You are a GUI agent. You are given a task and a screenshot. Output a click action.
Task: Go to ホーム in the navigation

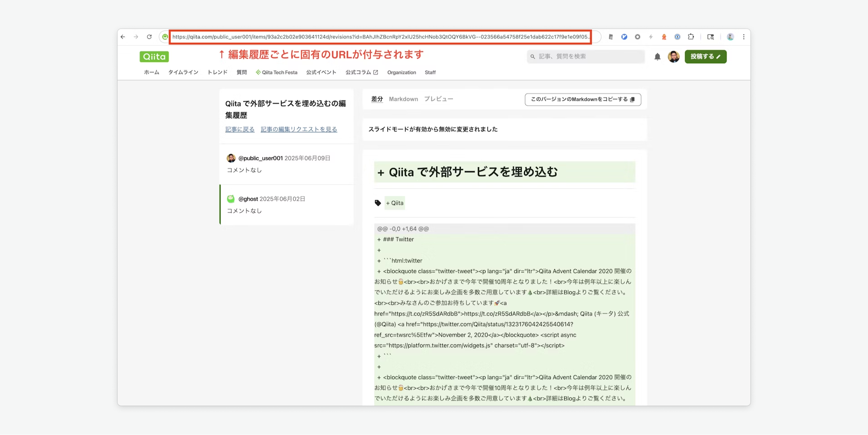[151, 72]
